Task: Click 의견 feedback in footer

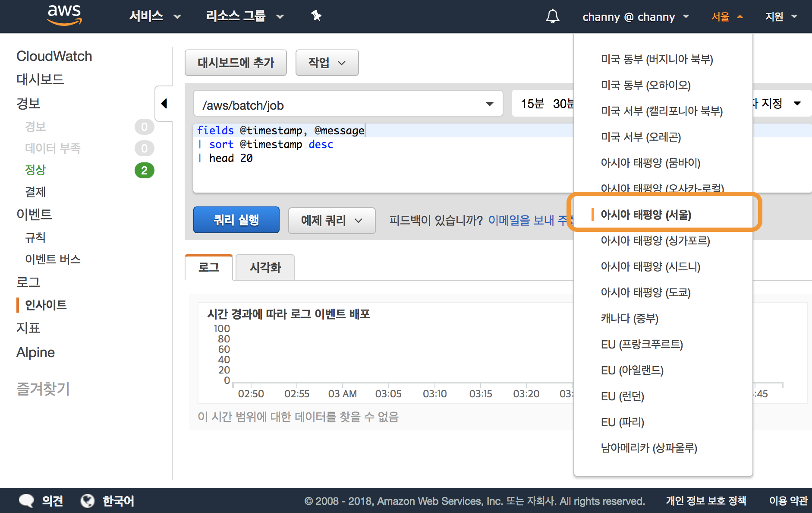Action: click(x=53, y=501)
